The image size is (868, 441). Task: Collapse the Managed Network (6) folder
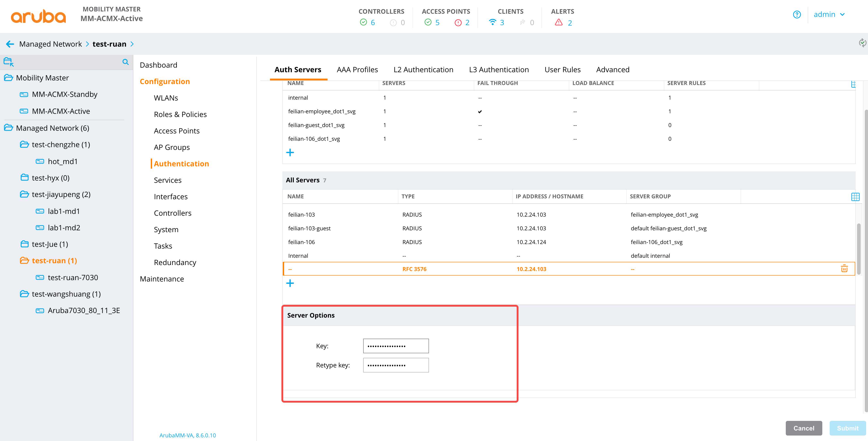click(x=8, y=128)
